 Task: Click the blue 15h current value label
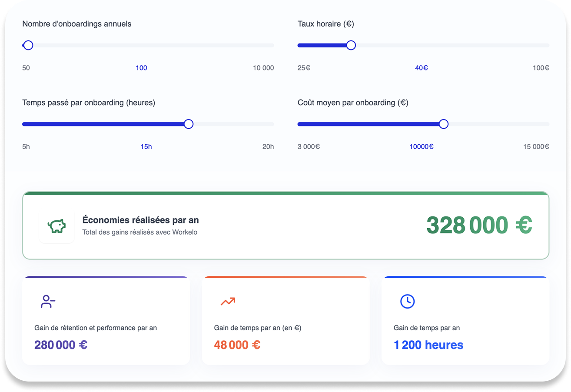tap(146, 146)
